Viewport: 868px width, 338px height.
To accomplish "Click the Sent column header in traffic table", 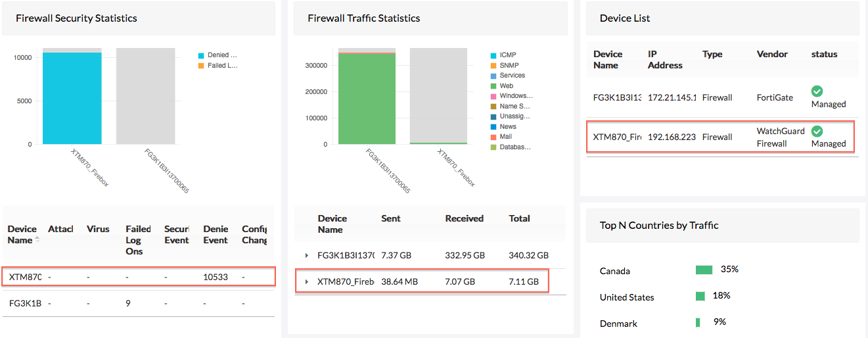I will pyautogui.click(x=392, y=218).
